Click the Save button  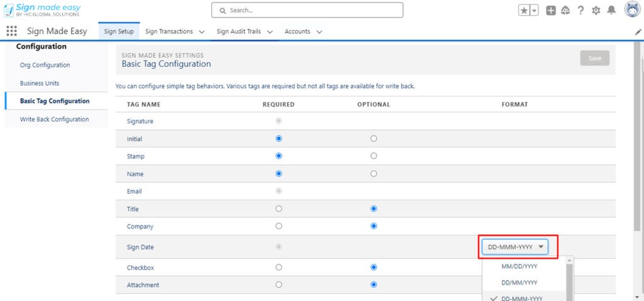pyautogui.click(x=595, y=59)
